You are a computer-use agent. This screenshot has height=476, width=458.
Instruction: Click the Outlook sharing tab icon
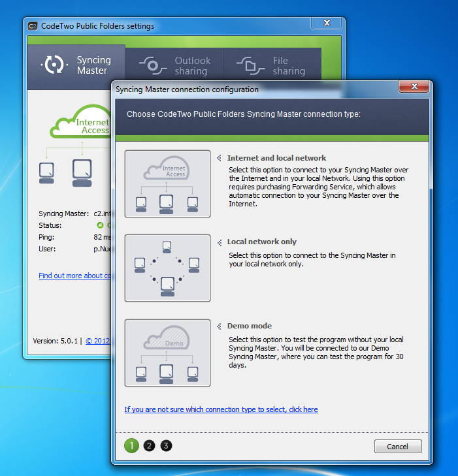click(153, 65)
